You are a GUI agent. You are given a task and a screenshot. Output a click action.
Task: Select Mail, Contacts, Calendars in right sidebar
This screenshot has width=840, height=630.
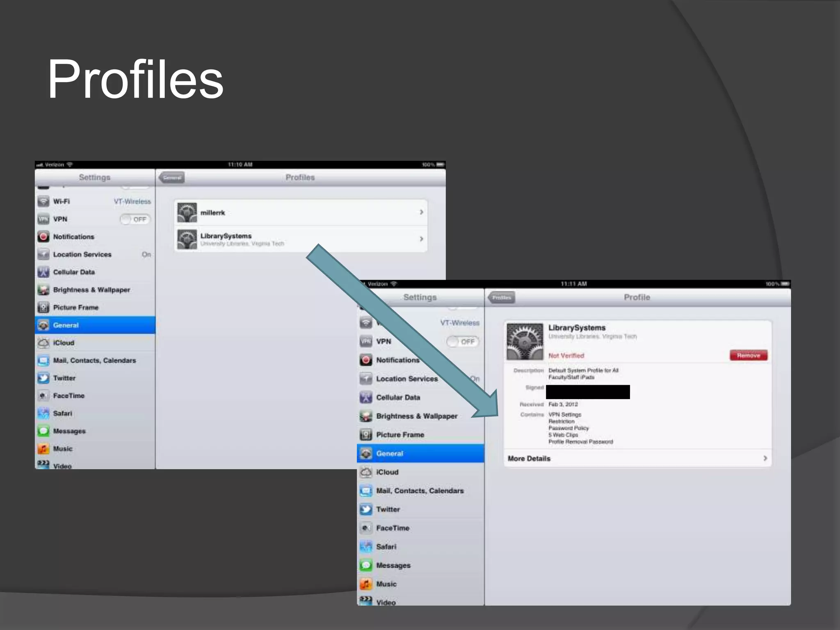(420, 491)
